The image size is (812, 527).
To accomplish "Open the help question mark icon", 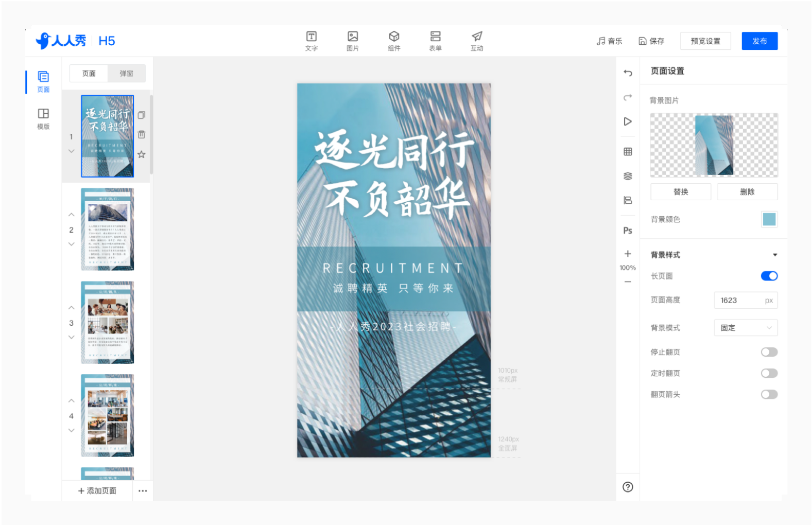I will [628, 487].
